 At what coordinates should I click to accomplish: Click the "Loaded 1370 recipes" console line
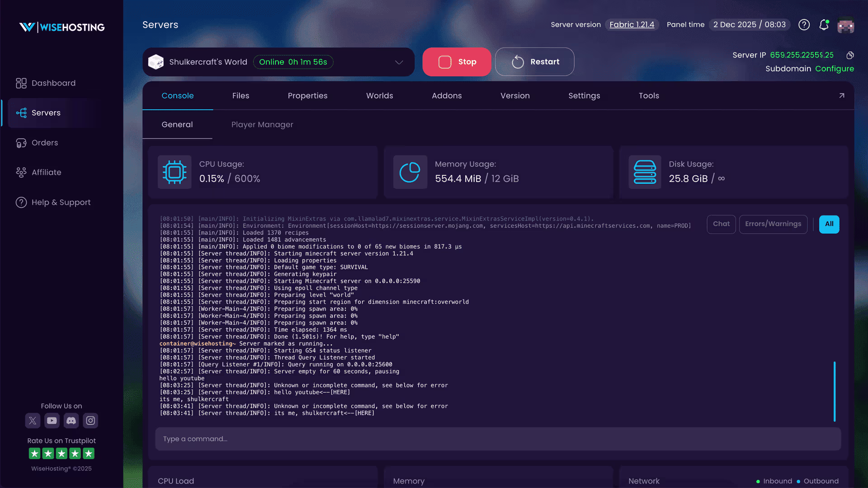234,233
